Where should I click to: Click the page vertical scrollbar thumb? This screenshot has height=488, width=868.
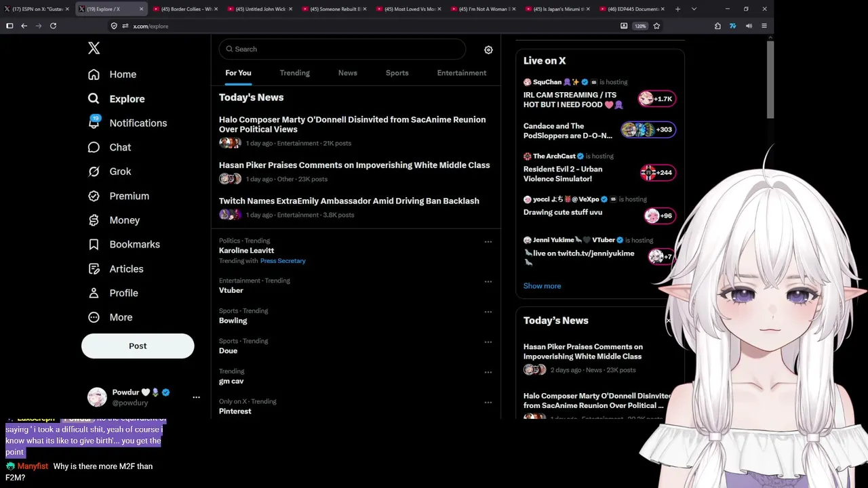coord(770,79)
